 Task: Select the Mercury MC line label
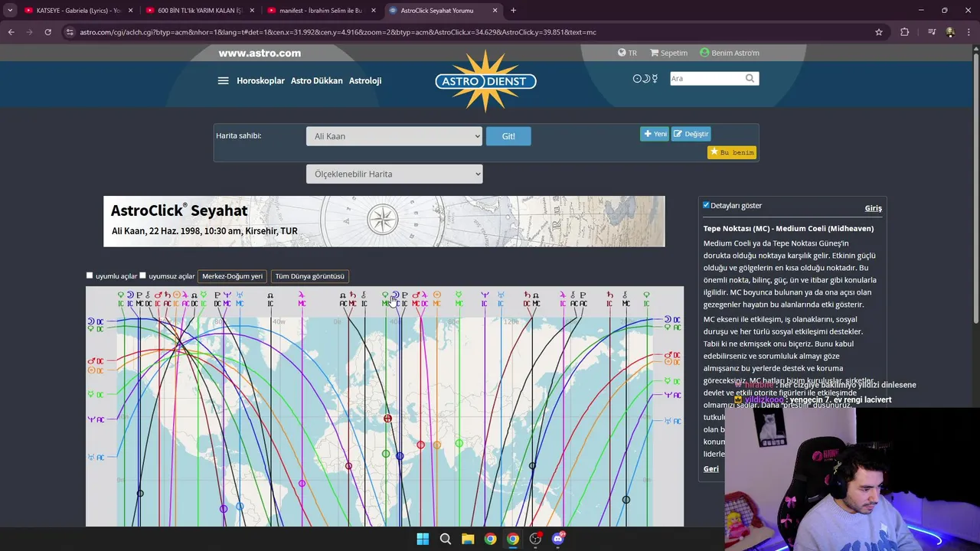tap(459, 299)
